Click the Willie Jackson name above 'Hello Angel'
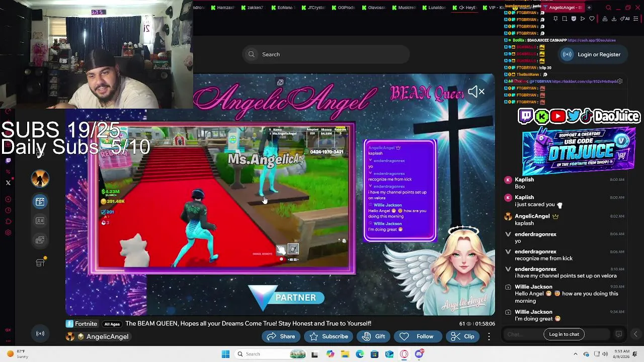Viewport: 644px width, 362px height. 533,287
